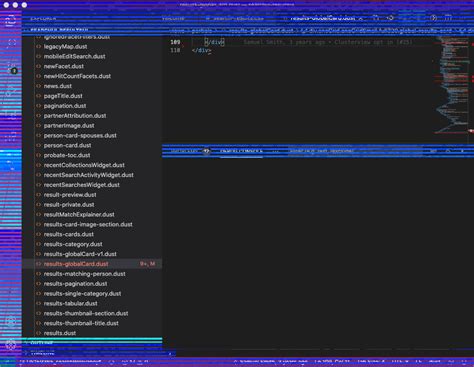This screenshot has height=367, width=474.
Task: Switch to the results-globalCard.dust editor tab
Action: coord(322,18)
